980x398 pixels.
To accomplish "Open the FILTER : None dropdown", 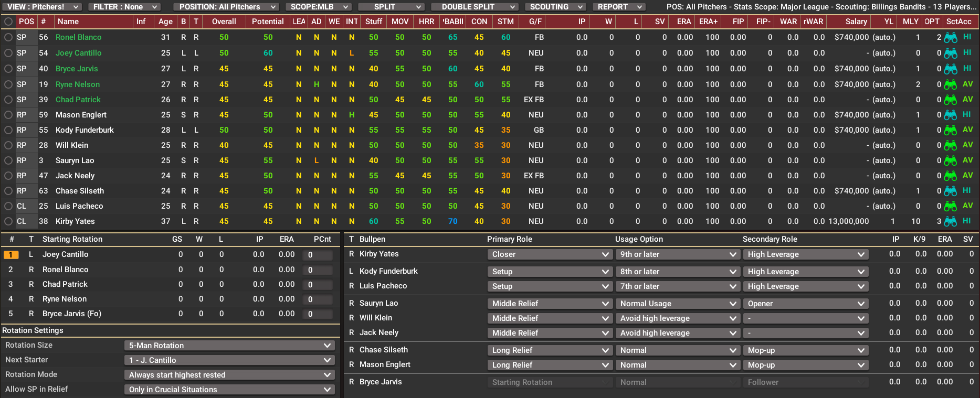I will 124,7.
